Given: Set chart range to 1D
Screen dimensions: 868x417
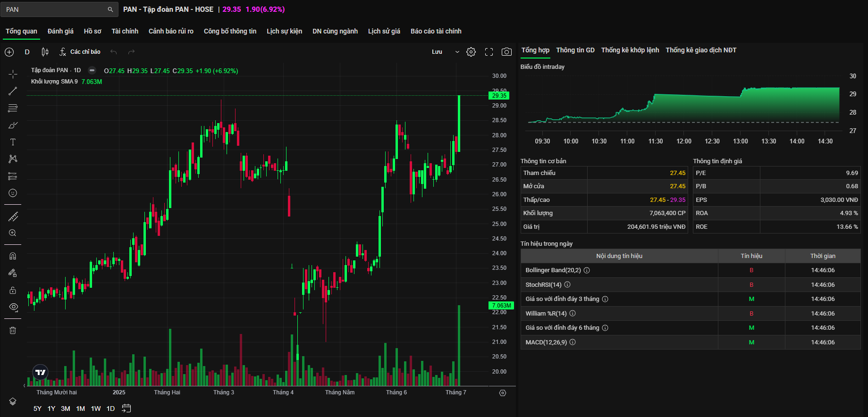Looking at the screenshot, I should [110, 409].
